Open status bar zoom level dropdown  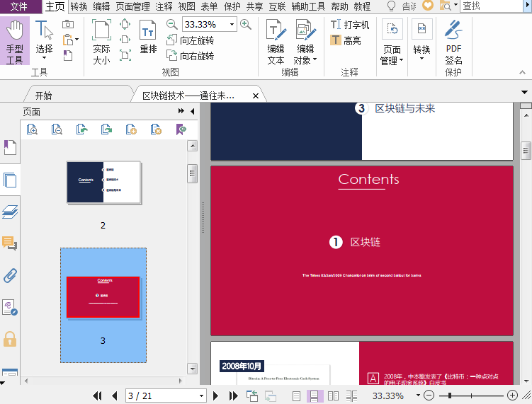click(x=418, y=396)
